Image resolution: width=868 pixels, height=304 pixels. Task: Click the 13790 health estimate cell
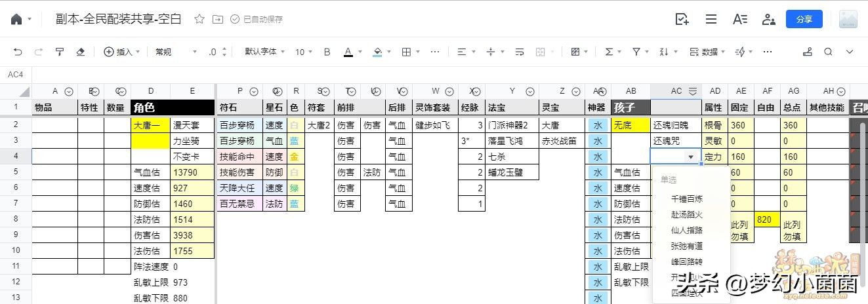tap(193, 172)
